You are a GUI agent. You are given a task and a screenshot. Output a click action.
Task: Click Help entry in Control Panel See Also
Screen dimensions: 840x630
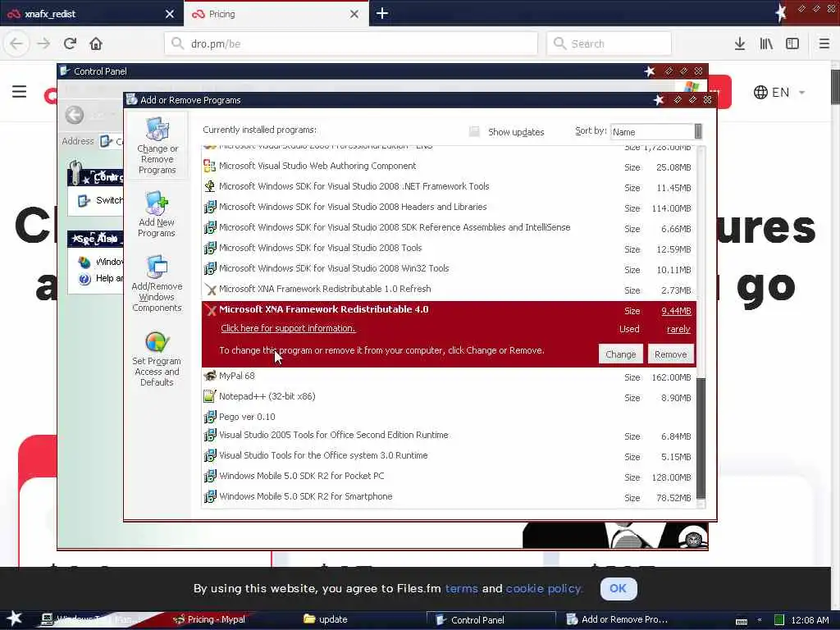(101, 278)
